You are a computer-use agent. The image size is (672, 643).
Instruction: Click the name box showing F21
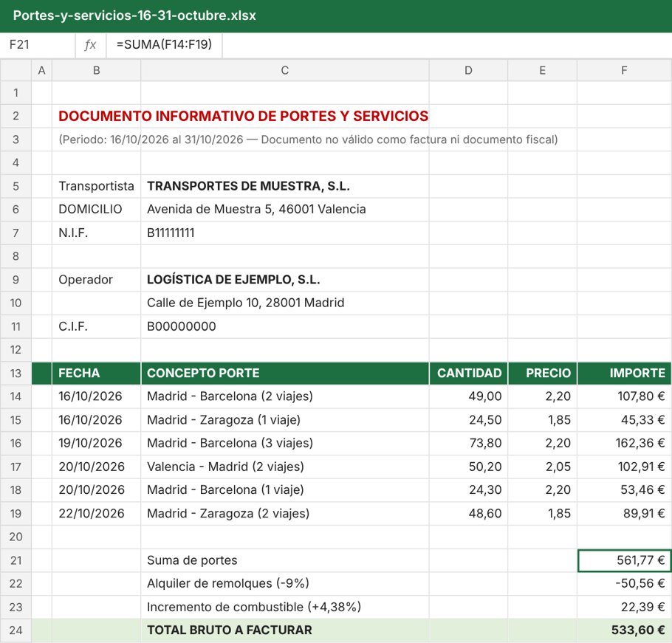pyautogui.click(x=37, y=44)
